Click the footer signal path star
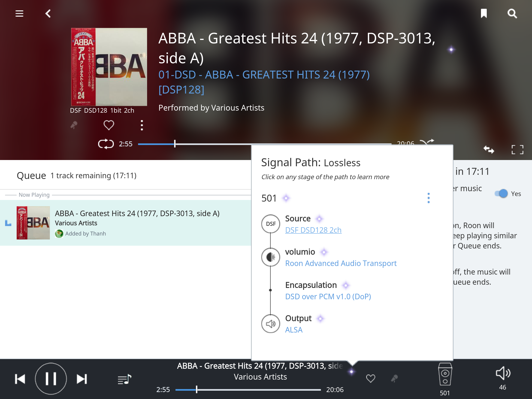The image size is (532, 399). (351, 372)
